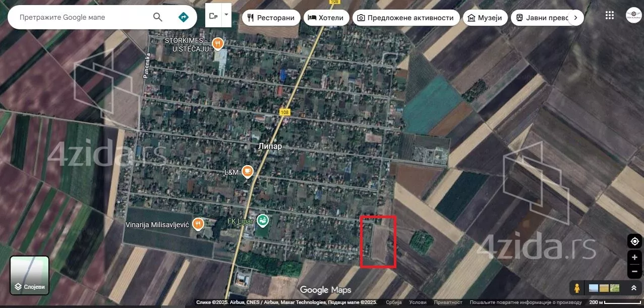Open the L&M cafe marker
The width and height of the screenshot is (644, 308).
coord(247,172)
